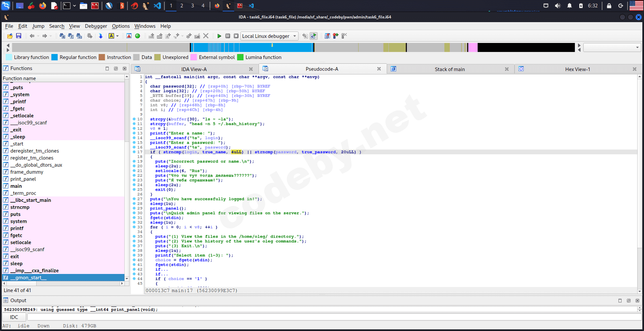Toggle breakpoint dot at pseudocode line 10
The height and width of the screenshot is (331, 644).
point(134,119)
